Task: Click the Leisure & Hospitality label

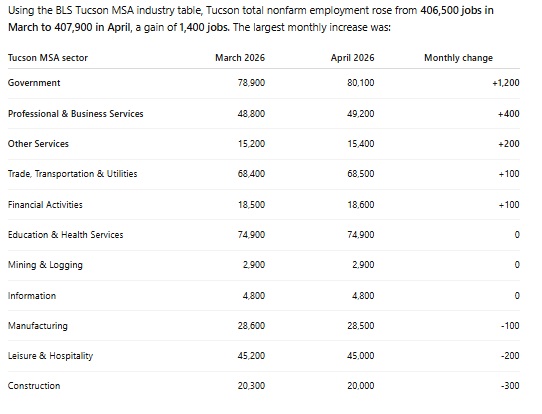Action: click(50, 356)
